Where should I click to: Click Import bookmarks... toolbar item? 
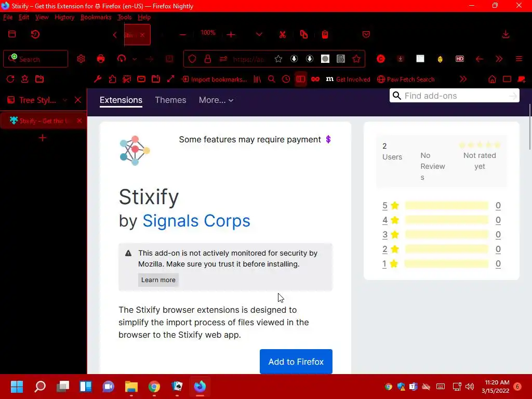tap(215, 79)
